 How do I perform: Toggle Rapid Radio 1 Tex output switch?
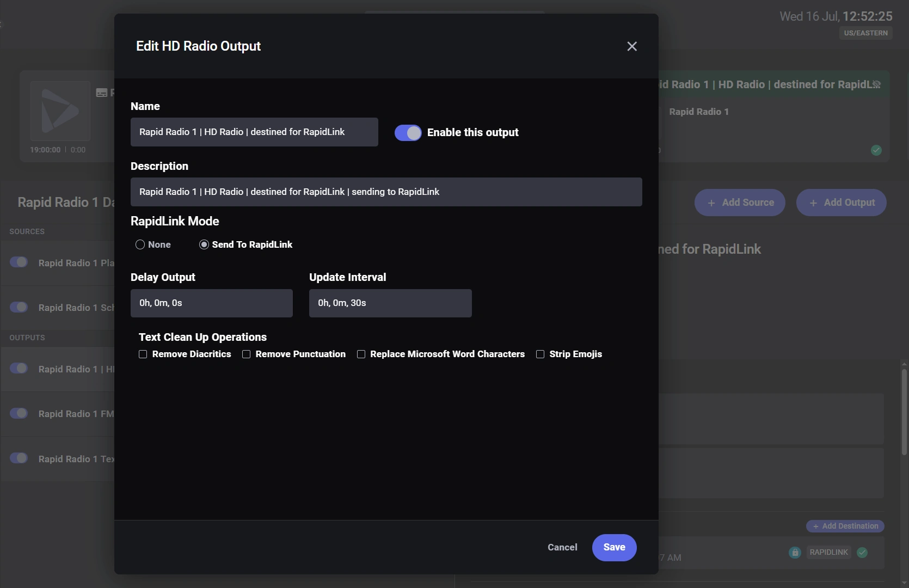[19, 458]
